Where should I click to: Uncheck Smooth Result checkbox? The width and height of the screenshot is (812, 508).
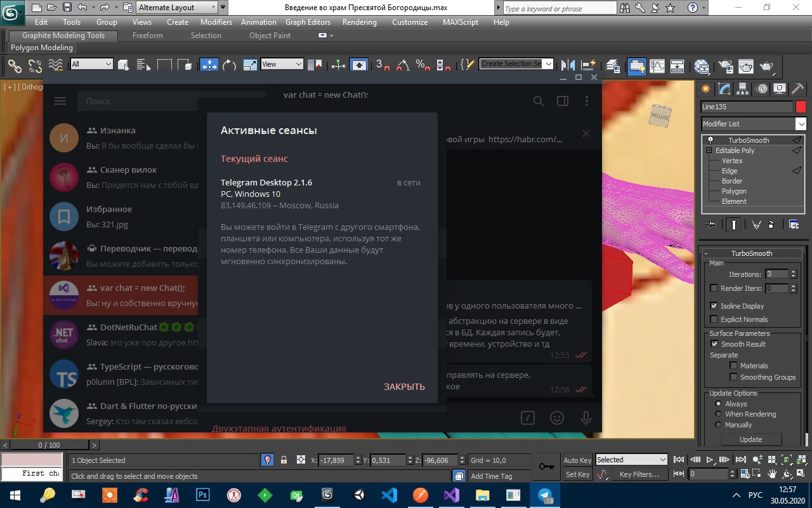(x=714, y=344)
